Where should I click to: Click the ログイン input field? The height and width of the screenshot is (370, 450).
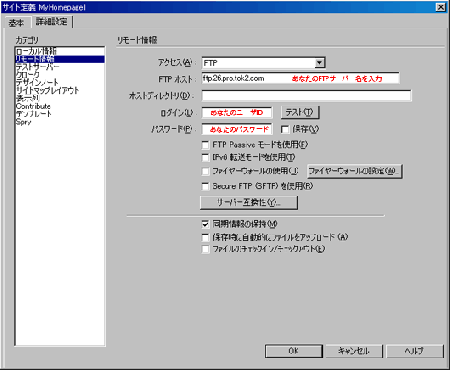237,113
